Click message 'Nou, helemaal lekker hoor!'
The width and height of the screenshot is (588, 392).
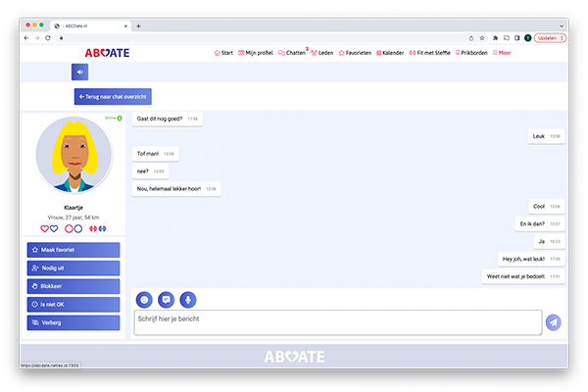(176, 189)
